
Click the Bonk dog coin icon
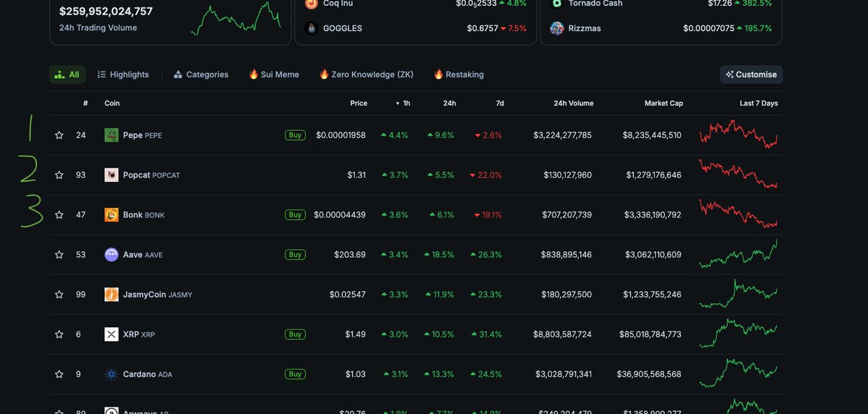click(111, 215)
